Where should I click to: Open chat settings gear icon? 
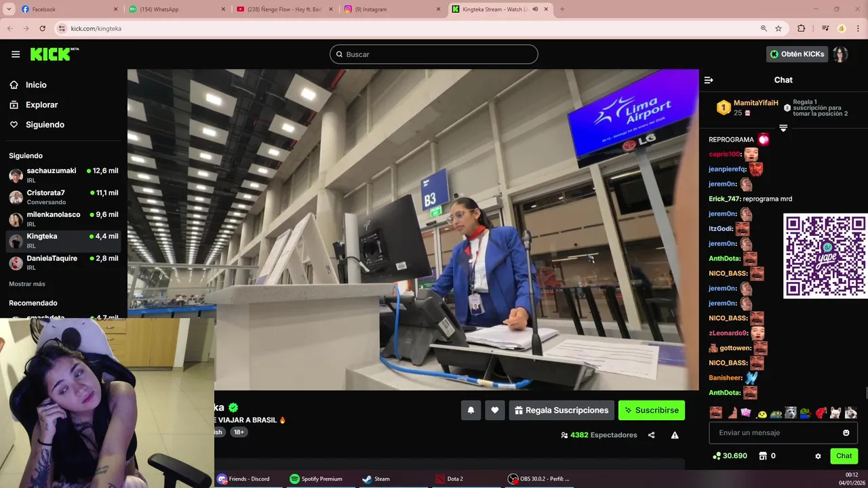click(x=818, y=456)
